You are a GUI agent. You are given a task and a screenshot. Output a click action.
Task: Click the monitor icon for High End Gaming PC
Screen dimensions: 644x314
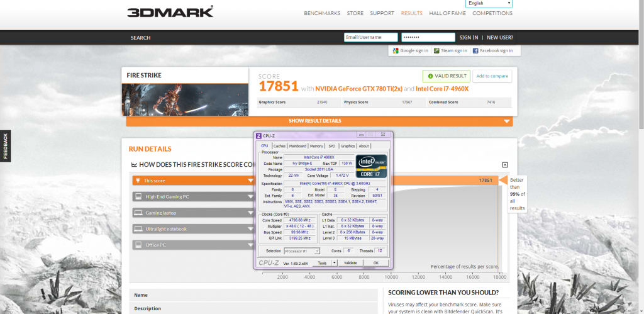pos(138,196)
